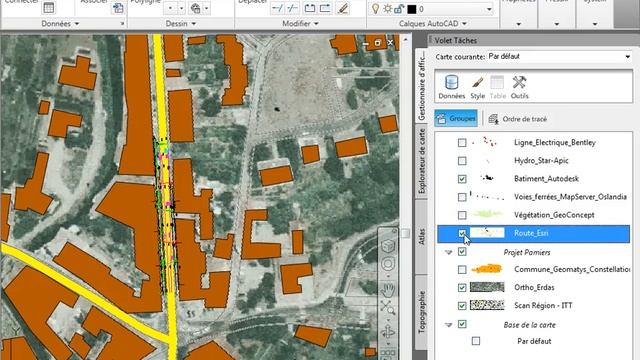Switch to the Topographie tab
The width and height of the screenshot is (640, 360).
point(421,312)
